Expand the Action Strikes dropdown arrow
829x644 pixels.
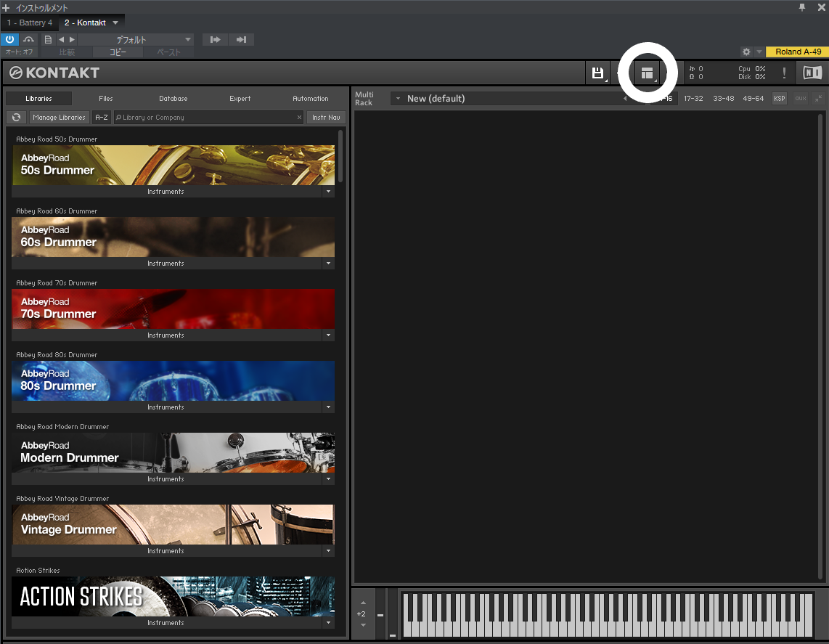pos(328,623)
